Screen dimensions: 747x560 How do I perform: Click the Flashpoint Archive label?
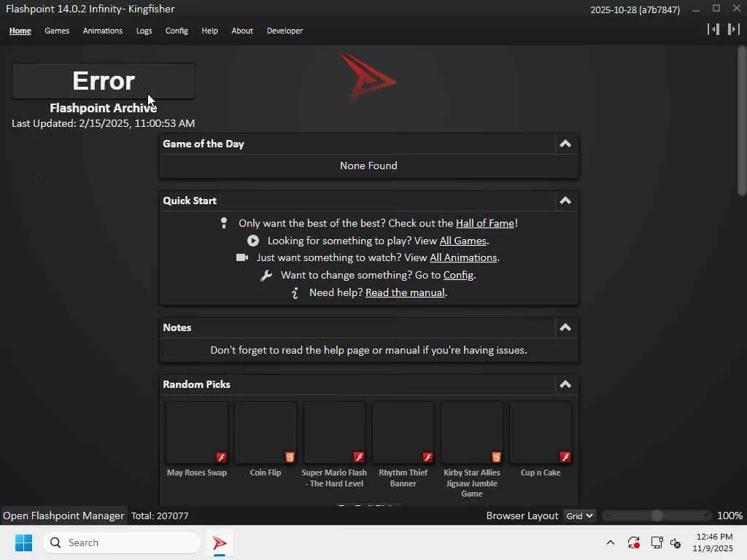(104, 108)
